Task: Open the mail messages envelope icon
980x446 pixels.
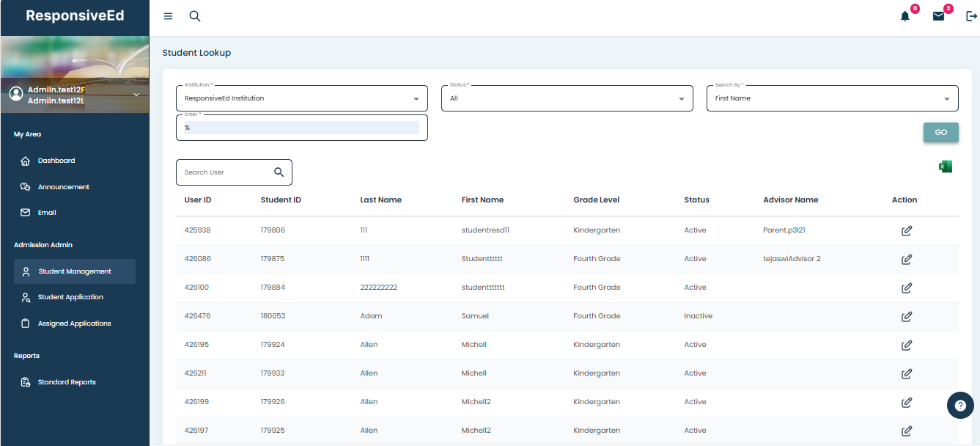Action: [x=938, y=16]
